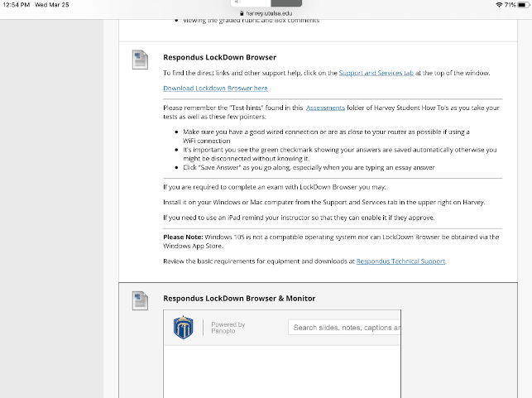Follow the Assessments folder link
The width and height of the screenshot is (532, 398).
[325, 108]
